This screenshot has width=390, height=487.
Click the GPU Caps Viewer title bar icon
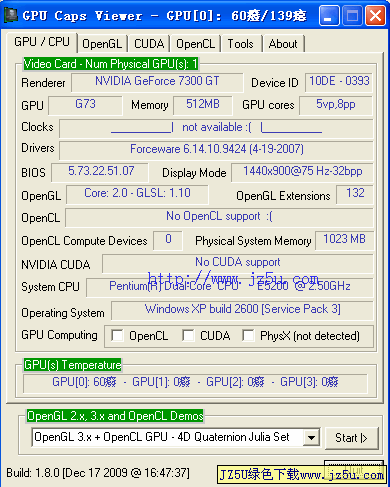coord(11,15)
